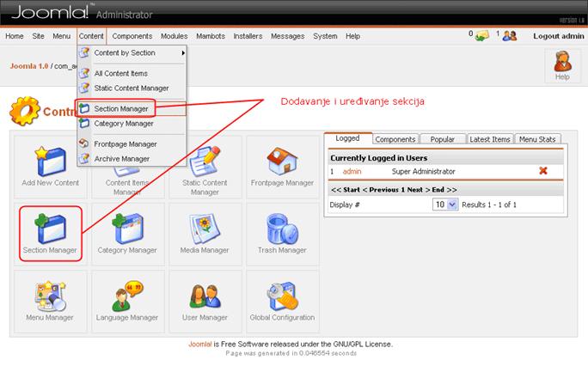Screen dimensions: 588x366
Task: Open the Global Configuration icon
Action: pyautogui.click(x=282, y=296)
